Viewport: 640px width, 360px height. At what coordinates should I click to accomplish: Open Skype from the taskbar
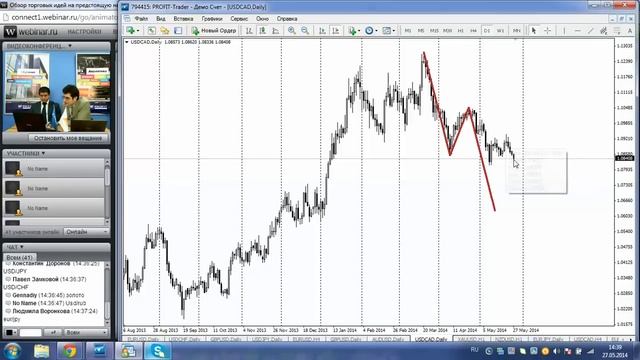(158, 351)
